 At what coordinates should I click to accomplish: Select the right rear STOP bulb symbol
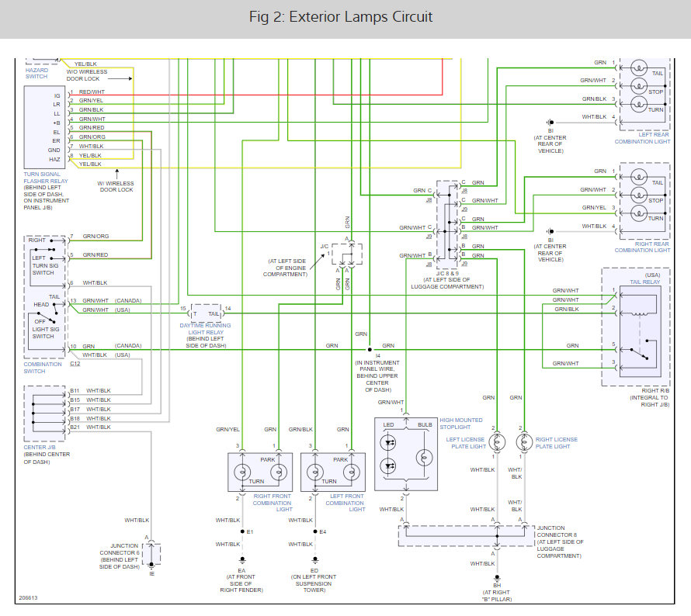pyautogui.click(x=638, y=195)
